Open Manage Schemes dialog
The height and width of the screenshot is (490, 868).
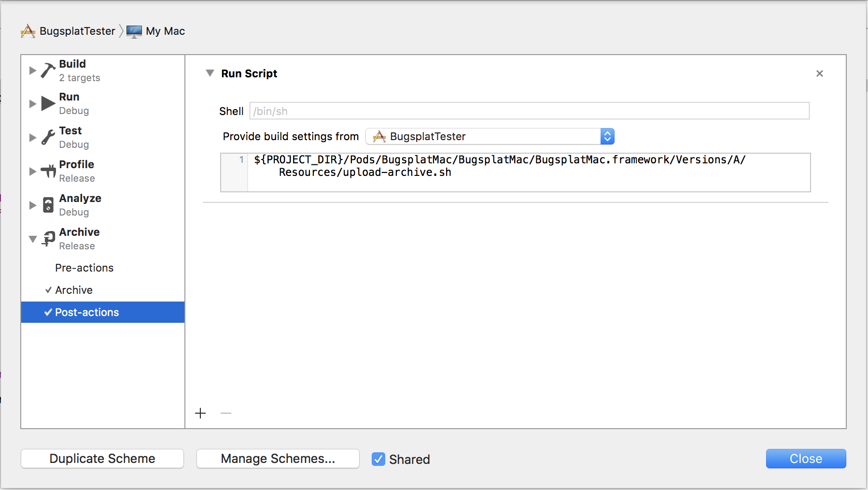(278, 459)
